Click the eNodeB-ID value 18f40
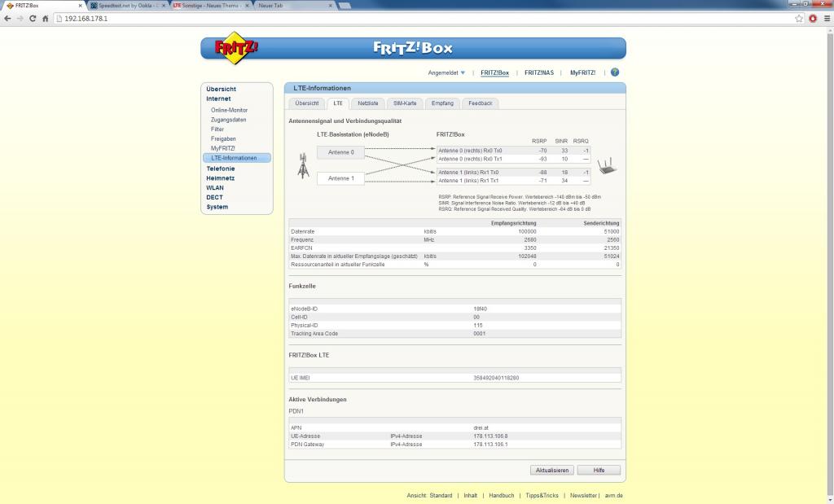This screenshot has width=834, height=504. [481, 309]
